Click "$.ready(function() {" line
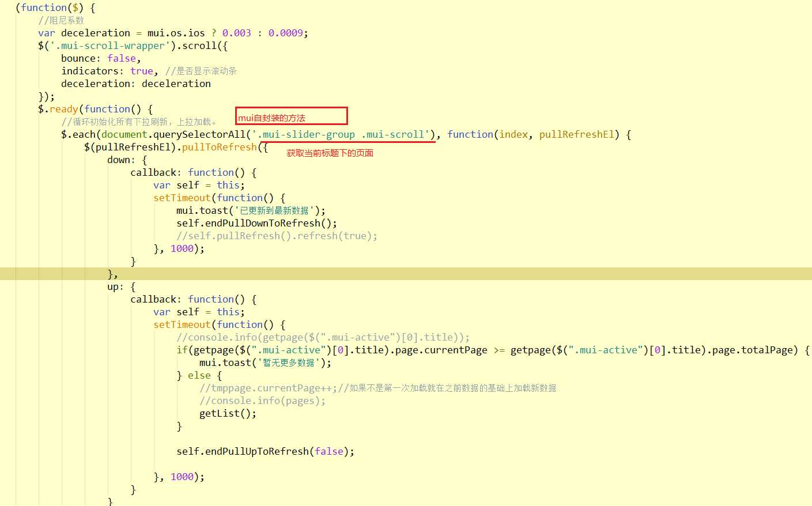Screen dimensions: 812x506 pos(96,109)
